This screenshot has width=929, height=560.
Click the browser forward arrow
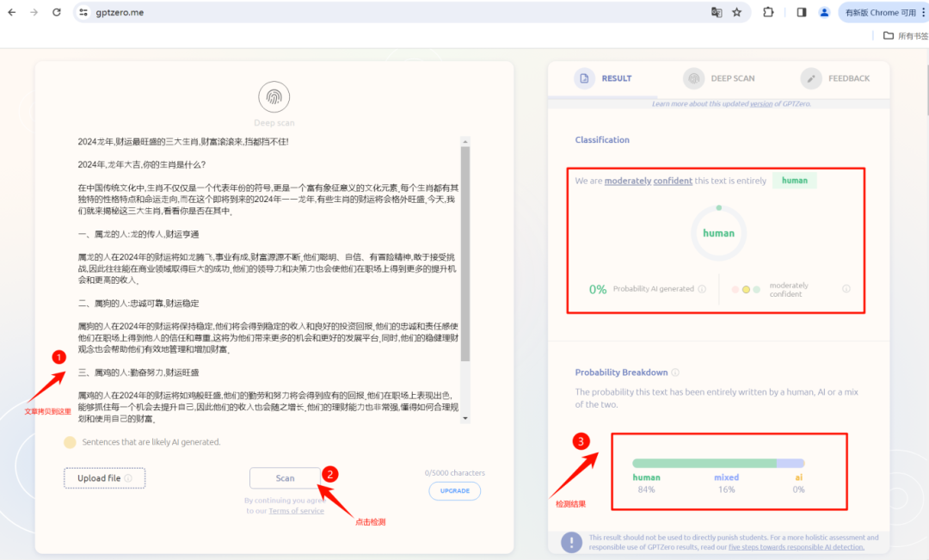[x=34, y=12]
